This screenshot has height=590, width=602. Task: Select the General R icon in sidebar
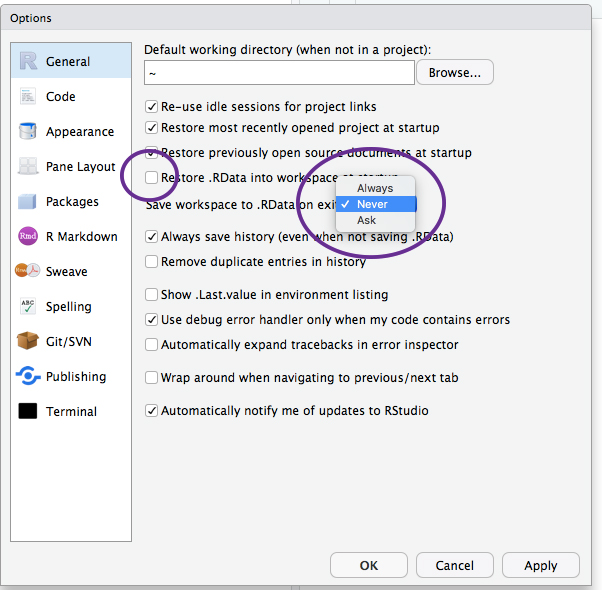tap(28, 61)
